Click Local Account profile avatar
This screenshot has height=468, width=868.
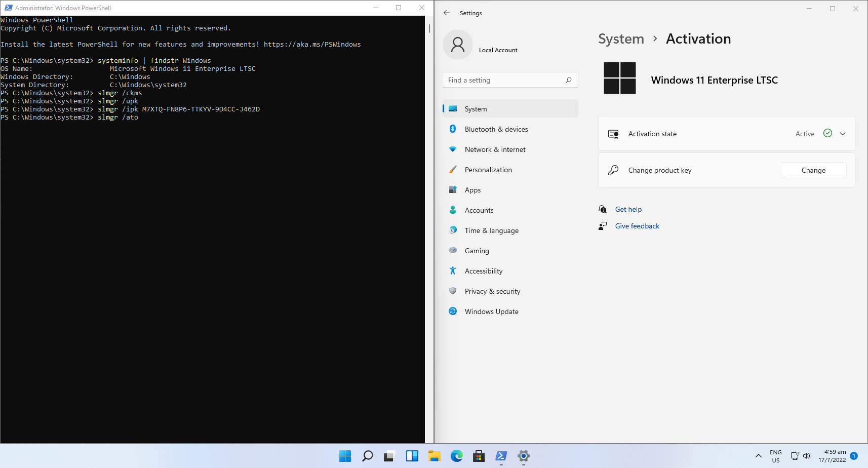pyautogui.click(x=458, y=45)
